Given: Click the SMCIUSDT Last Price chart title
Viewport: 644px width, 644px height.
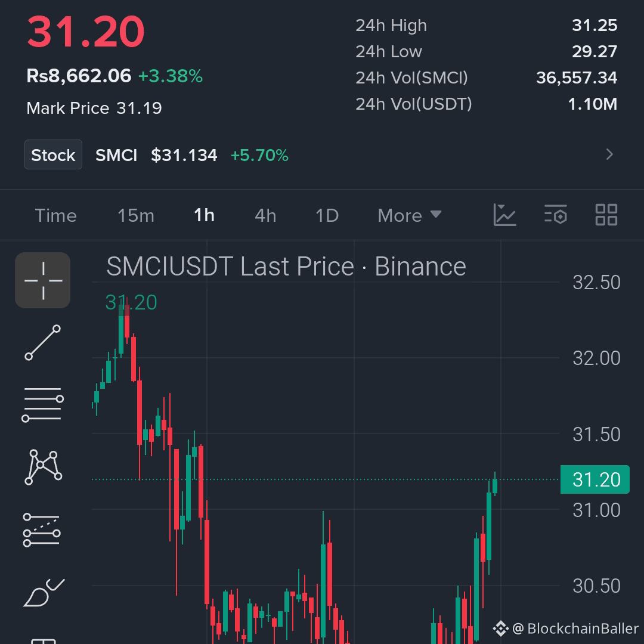Looking at the screenshot, I should coord(286,266).
